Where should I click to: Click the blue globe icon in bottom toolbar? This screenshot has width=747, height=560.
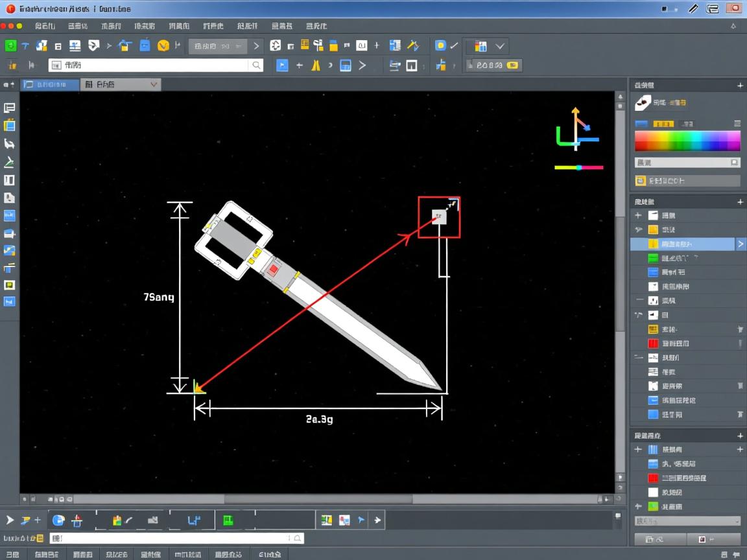(58, 520)
